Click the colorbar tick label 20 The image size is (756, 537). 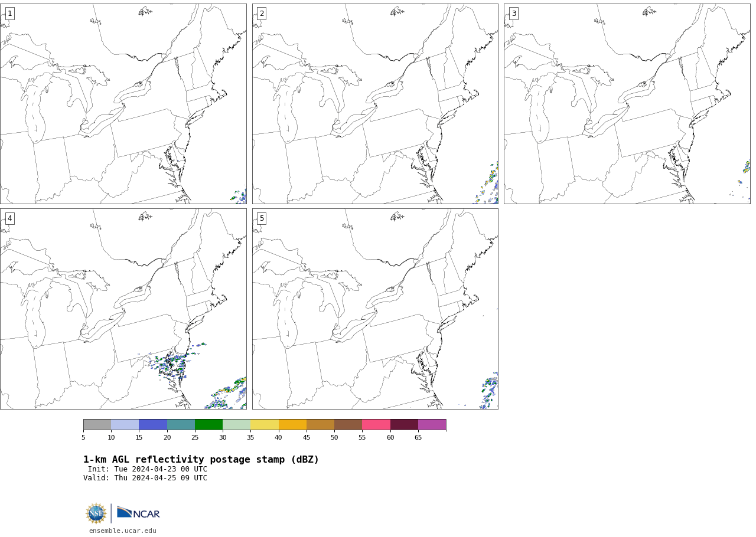coord(167,438)
